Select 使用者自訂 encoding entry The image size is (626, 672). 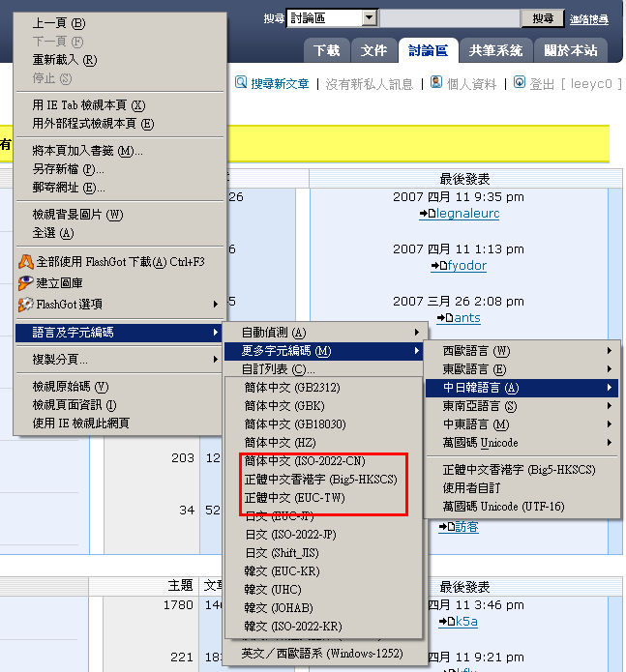[522, 488]
